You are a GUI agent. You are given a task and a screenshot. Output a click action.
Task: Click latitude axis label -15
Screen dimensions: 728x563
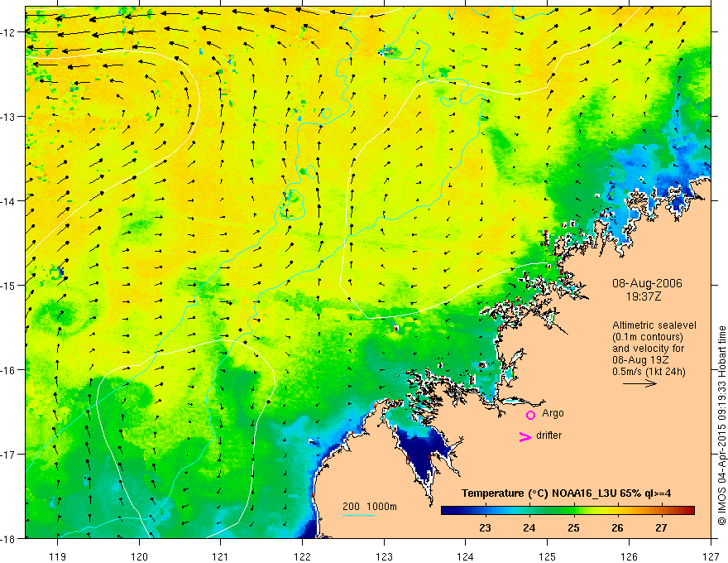coord(8,285)
